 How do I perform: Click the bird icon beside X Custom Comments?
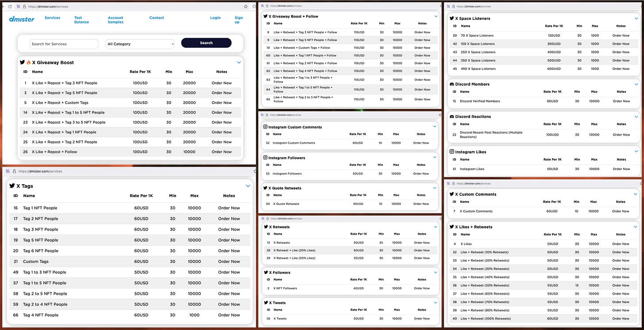(452, 194)
